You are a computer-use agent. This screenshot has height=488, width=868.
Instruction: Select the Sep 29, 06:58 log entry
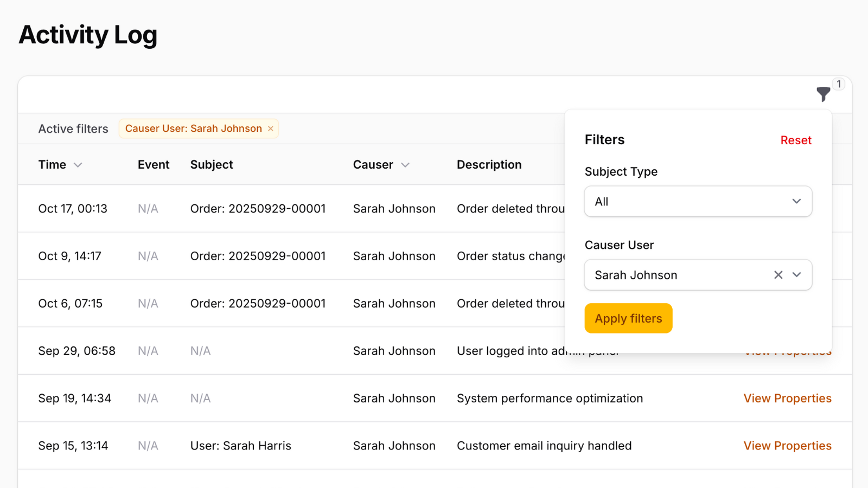tap(76, 351)
